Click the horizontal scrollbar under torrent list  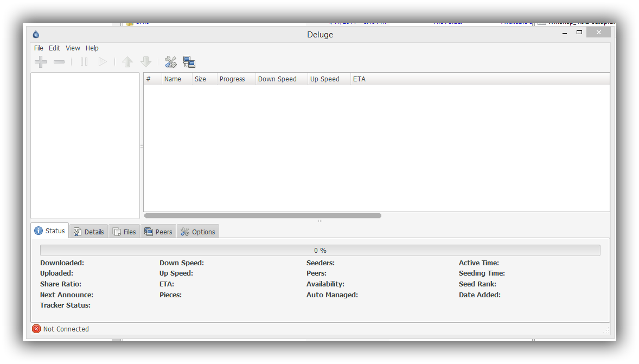(263, 215)
